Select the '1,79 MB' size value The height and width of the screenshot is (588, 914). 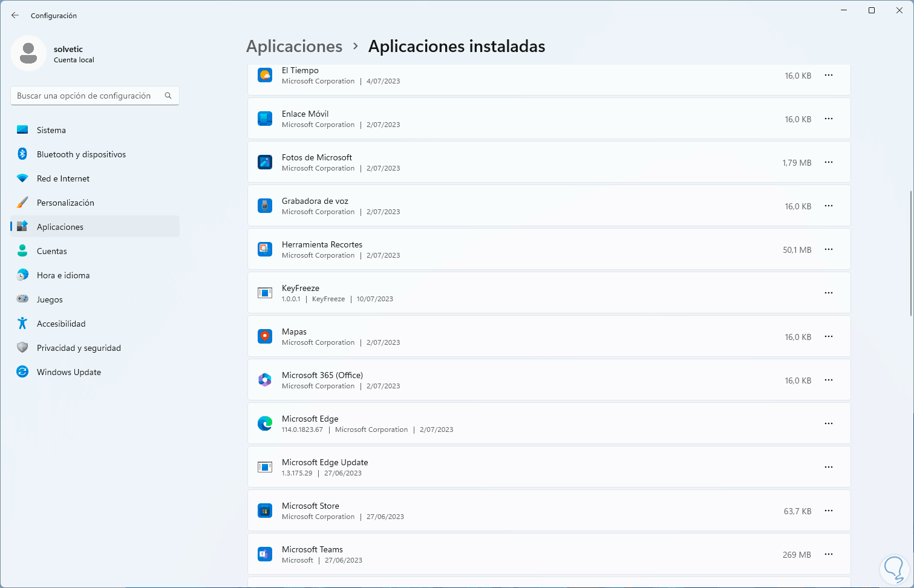click(x=797, y=163)
